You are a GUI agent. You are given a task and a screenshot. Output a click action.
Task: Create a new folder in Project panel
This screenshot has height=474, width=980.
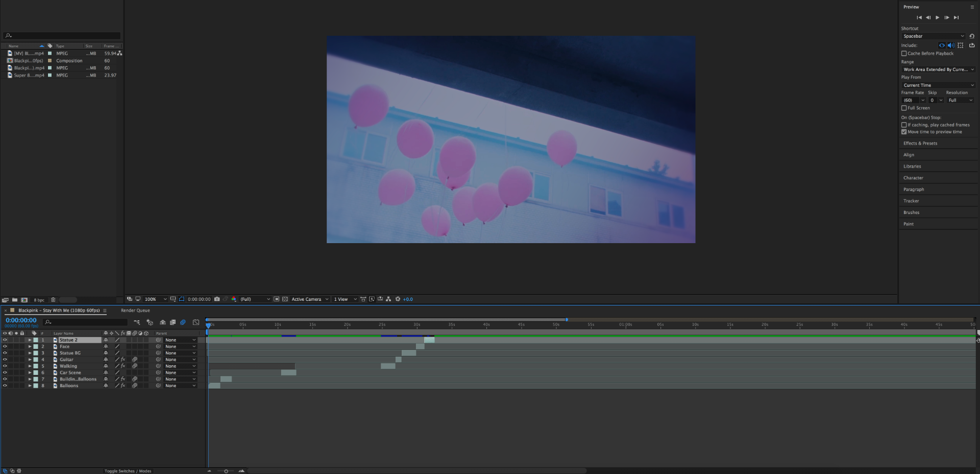point(15,300)
